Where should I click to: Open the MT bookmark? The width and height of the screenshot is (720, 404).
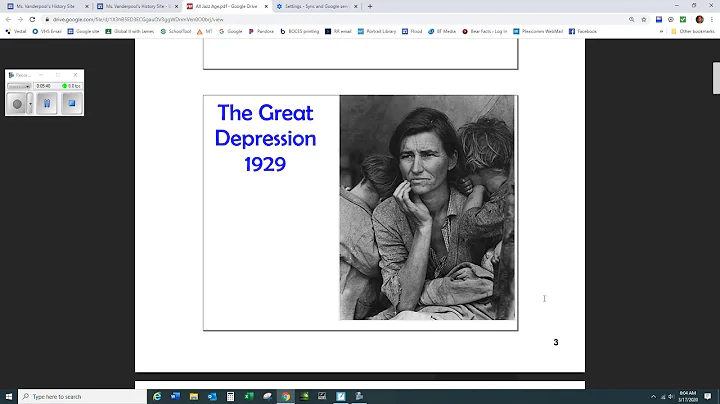[x=204, y=31]
